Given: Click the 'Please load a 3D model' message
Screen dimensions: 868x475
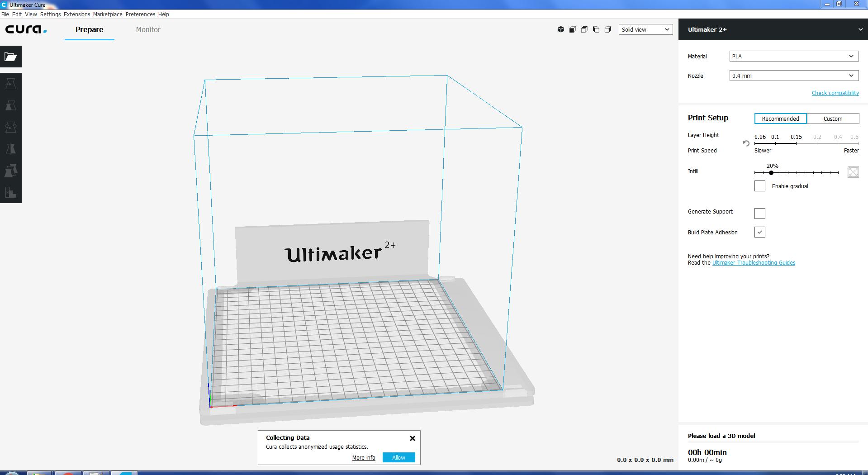Looking at the screenshot, I should click(721, 436).
